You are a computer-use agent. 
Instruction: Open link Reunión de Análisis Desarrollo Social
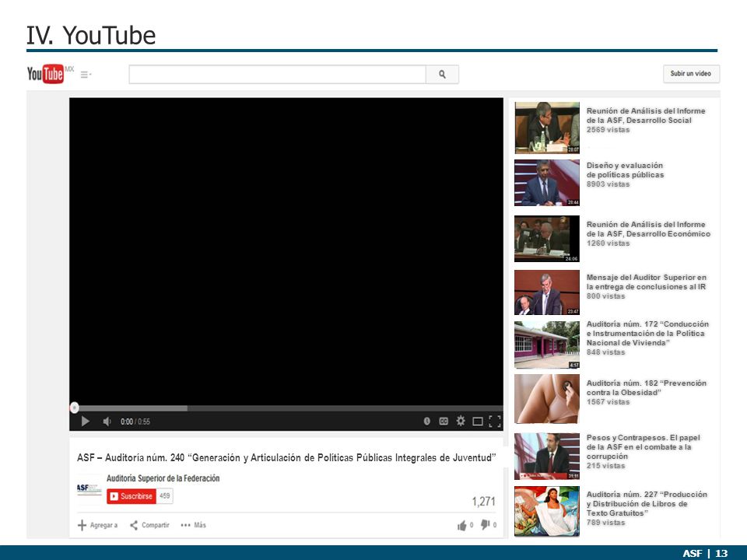tap(646, 116)
